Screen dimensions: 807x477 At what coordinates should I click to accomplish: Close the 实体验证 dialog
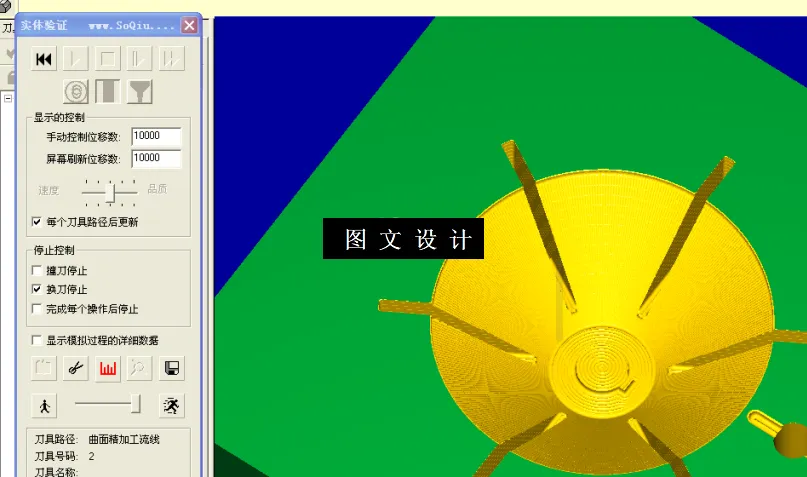click(x=189, y=25)
